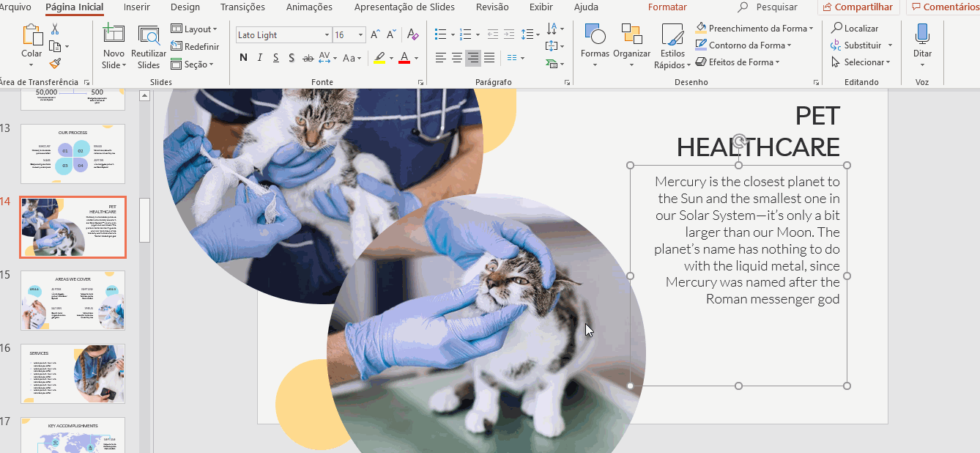Click the Pesquisar search box
Screen dimensions: 980x453
click(x=769, y=7)
